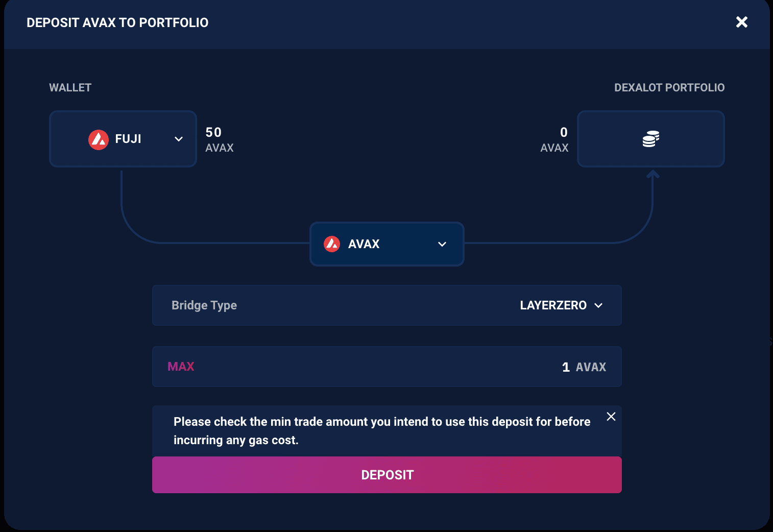Dismiss the min trade amount notice
This screenshot has height=532, width=773.
(611, 417)
